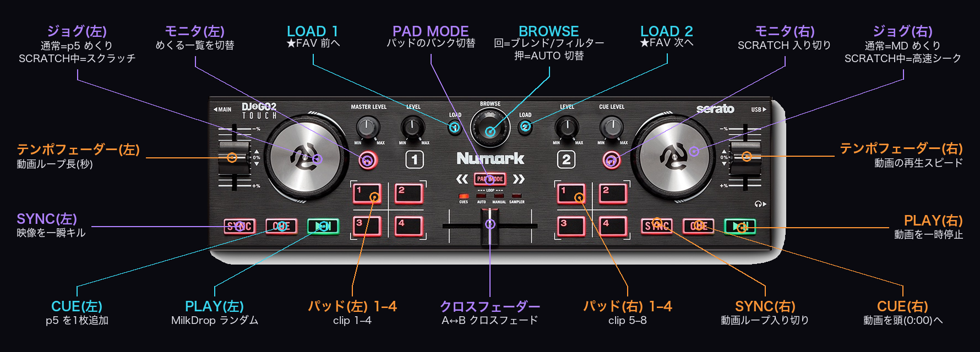Image resolution: width=980 pixels, height=352 pixels.
Task: Toggle the left deck SYNC button
Action: pos(239,226)
